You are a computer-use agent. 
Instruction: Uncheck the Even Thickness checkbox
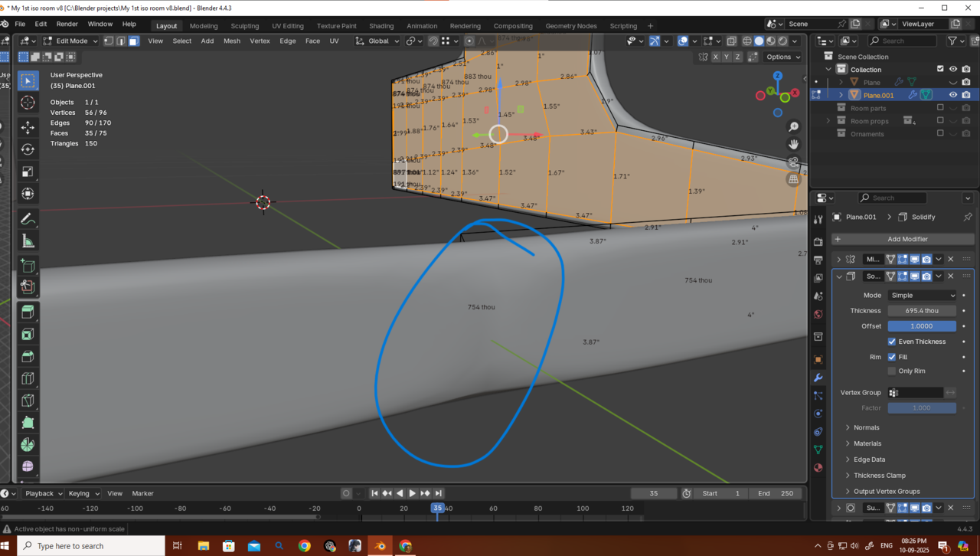(892, 342)
